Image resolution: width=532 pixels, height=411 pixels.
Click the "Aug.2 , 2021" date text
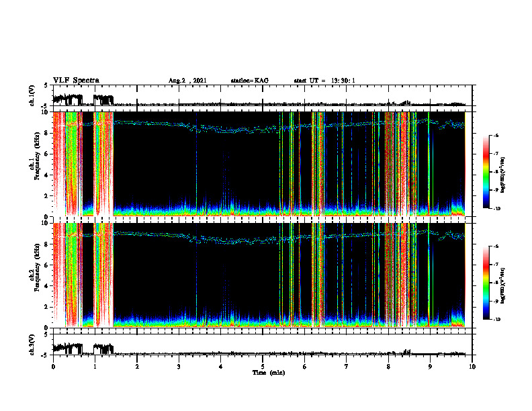(187, 81)
